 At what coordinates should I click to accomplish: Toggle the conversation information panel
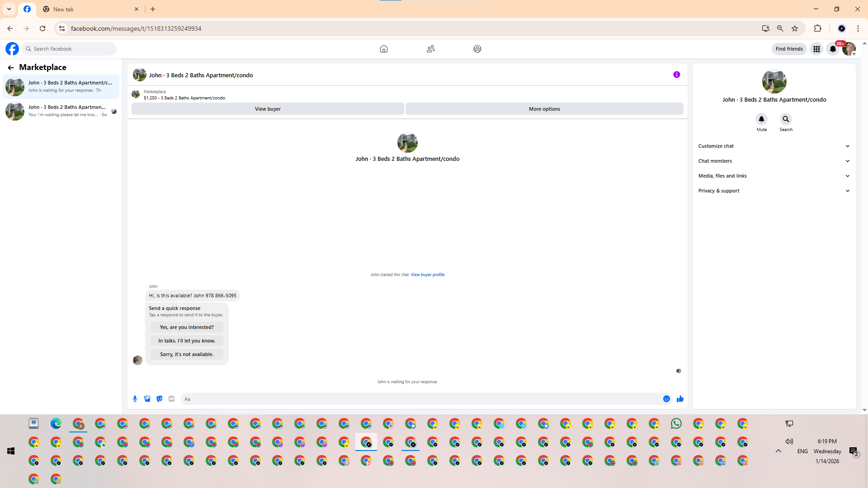click(676, 75)
